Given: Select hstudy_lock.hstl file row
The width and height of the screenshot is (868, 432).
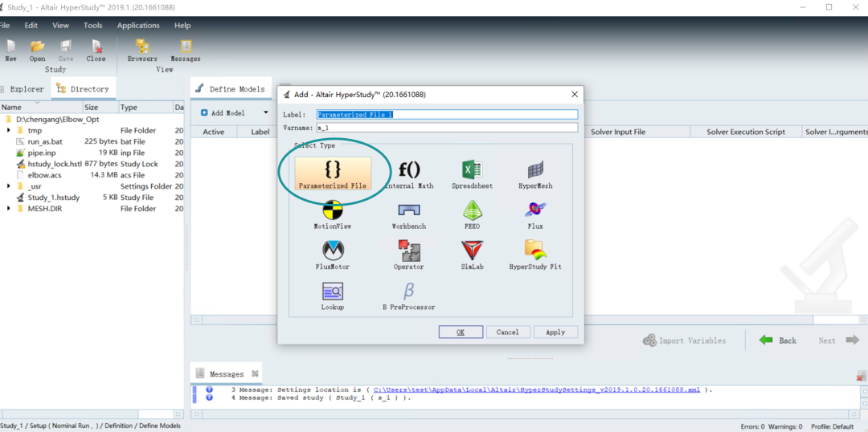Looking at the screenshot, I should pyautogui.click(x=92, y=164).
